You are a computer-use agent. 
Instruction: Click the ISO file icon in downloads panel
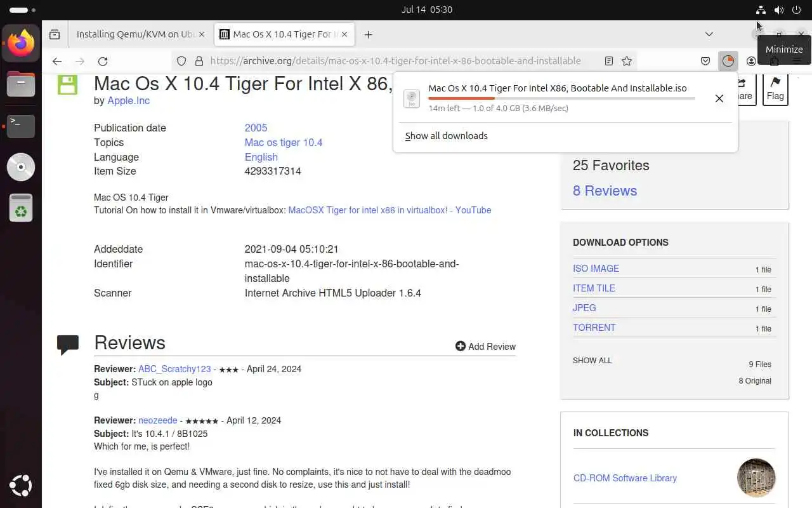tap(412, 98)
